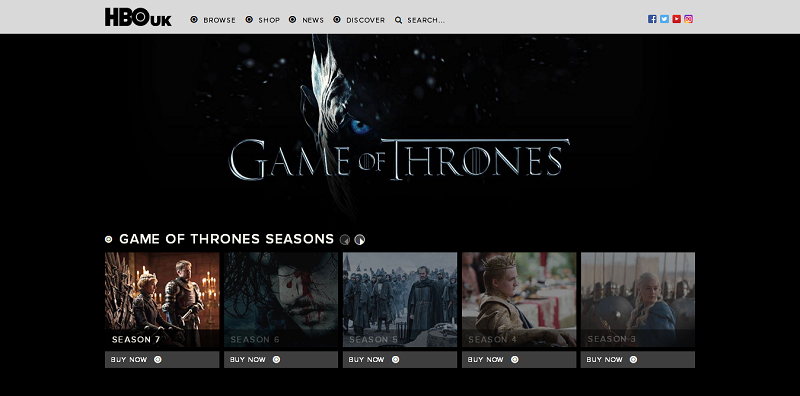Open the Season 5 thumbnail
Screen dimensions: 800x396
(x=400, y=300)
